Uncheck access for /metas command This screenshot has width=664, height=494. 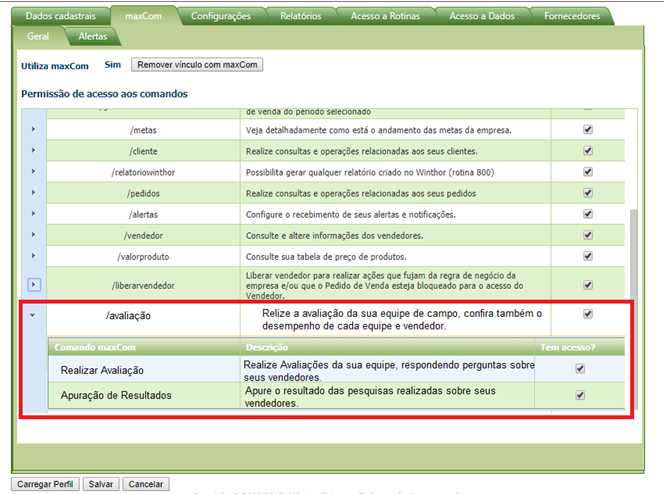pos(588,130)
